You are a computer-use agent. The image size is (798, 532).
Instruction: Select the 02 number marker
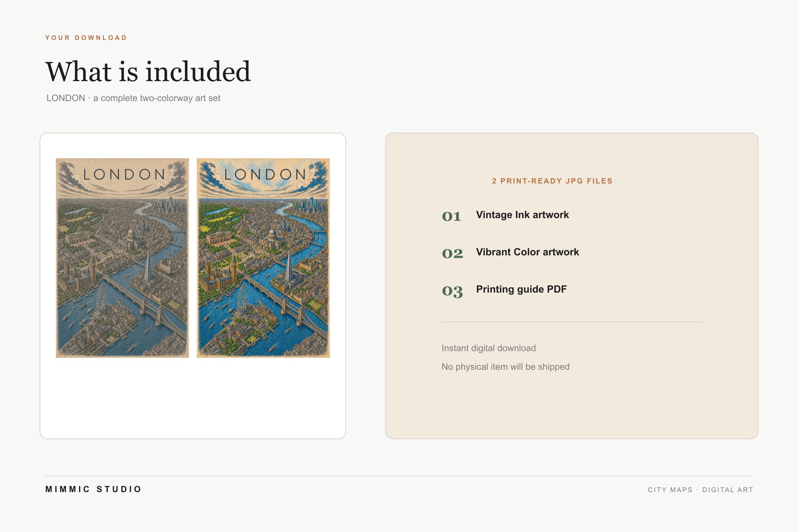[452, 253]
